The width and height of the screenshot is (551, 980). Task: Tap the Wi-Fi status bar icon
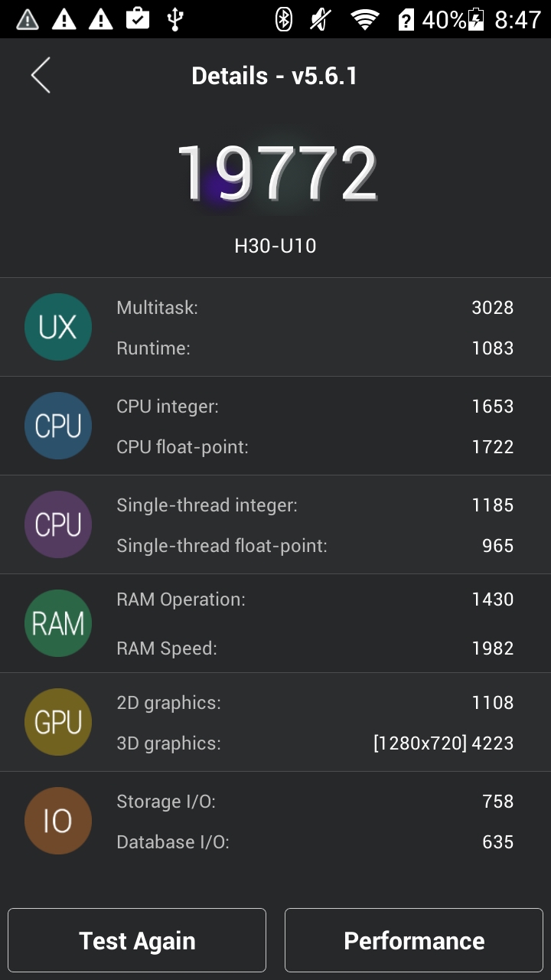click(365, 19)
